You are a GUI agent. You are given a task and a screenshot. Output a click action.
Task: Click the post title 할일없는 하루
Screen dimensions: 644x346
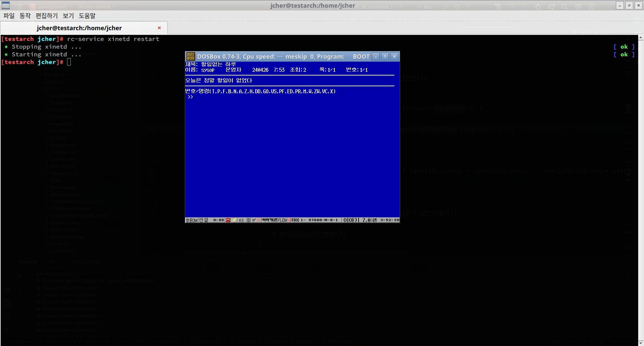coord(218,64)
